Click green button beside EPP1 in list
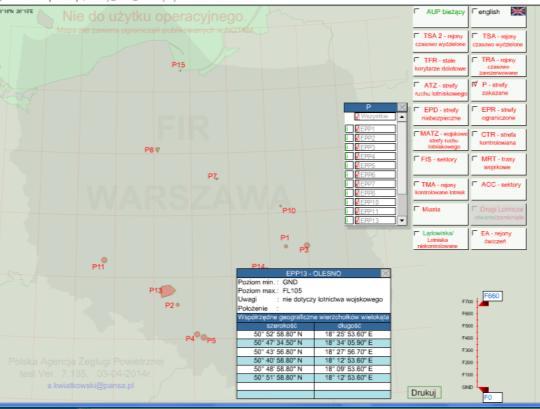The height and width of the screenshot is (409, 540). (349, 129)
